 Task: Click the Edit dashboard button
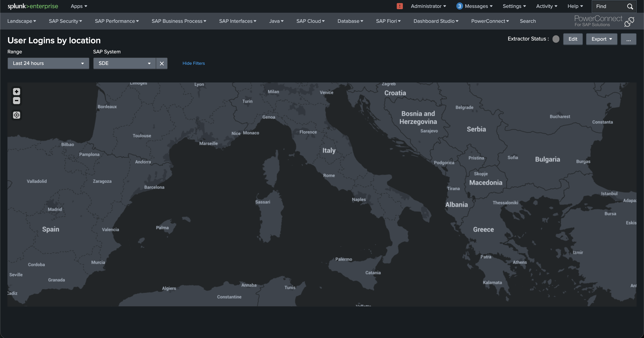[573, 39]
